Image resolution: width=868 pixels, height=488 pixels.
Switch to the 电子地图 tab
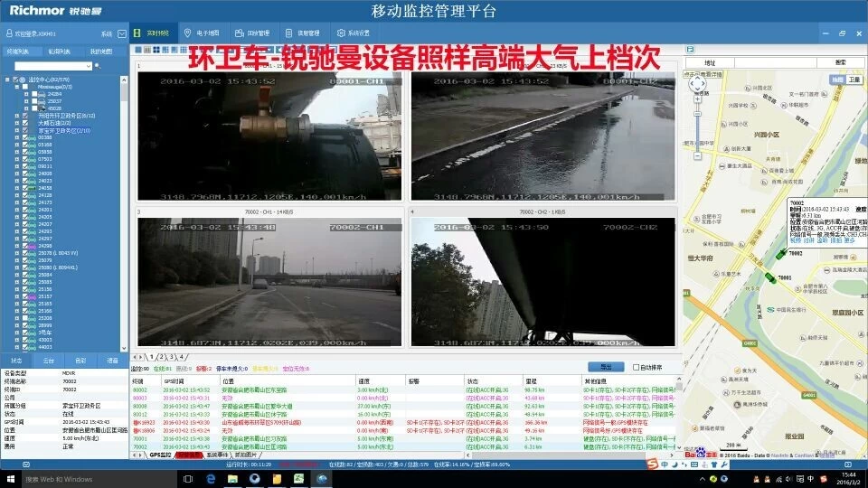click(x=203, y=33)
